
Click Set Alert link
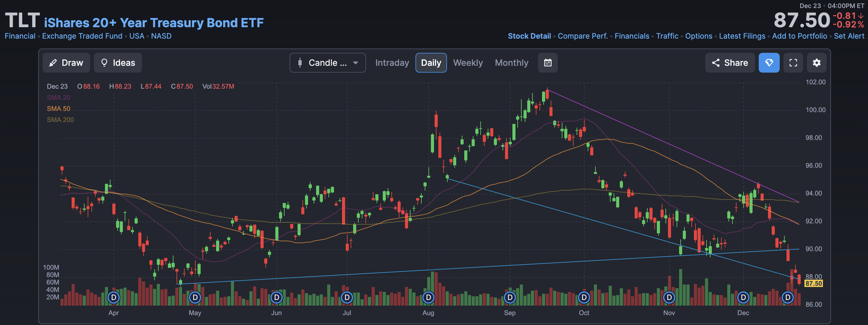coord(849,36)
